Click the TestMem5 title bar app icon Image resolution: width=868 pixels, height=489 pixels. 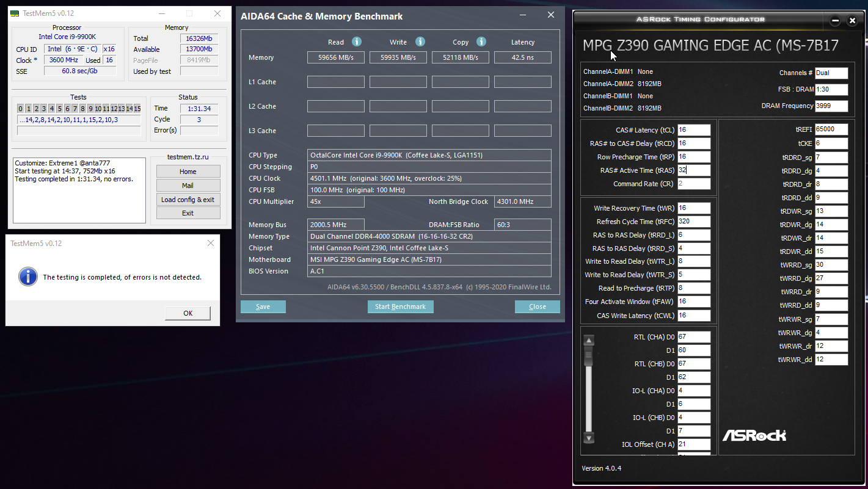click(x=15, y=13)
